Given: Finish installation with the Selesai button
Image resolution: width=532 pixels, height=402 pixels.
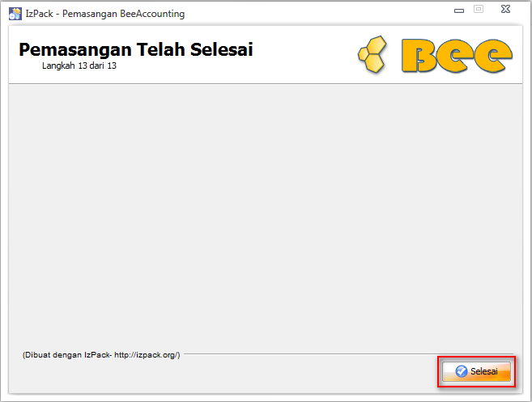Looking at the screenshot, I should (x=476, y=371).
